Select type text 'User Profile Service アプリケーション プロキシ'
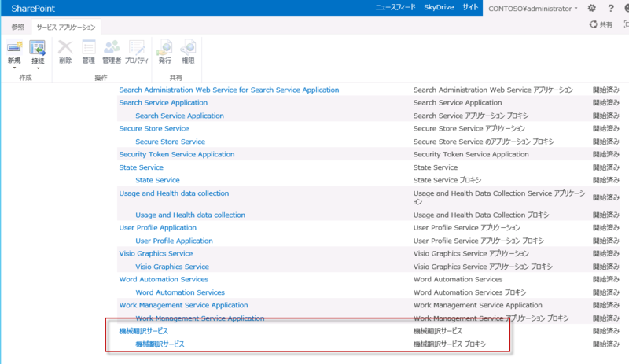Screen dimensions: 629x364 (x=479, y=241)
